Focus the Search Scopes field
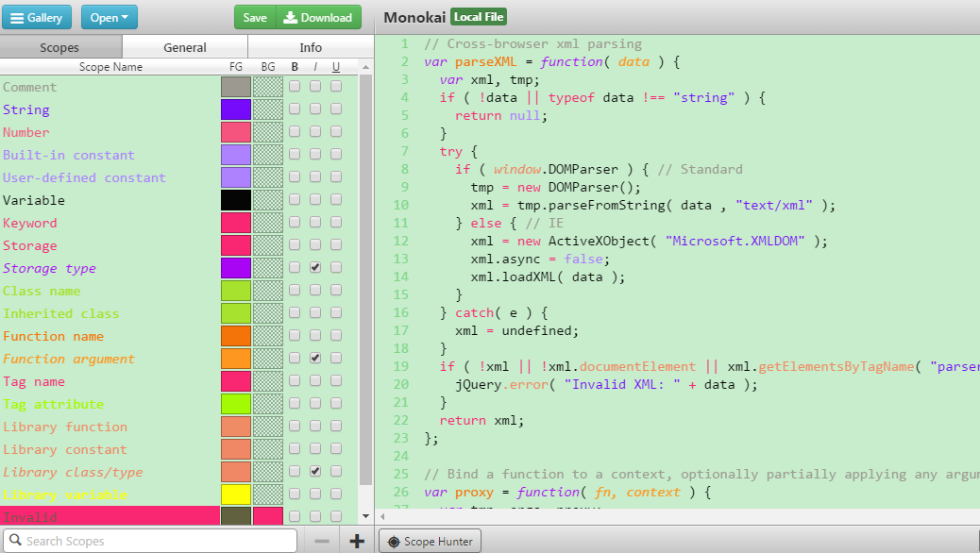 [150, 541]
